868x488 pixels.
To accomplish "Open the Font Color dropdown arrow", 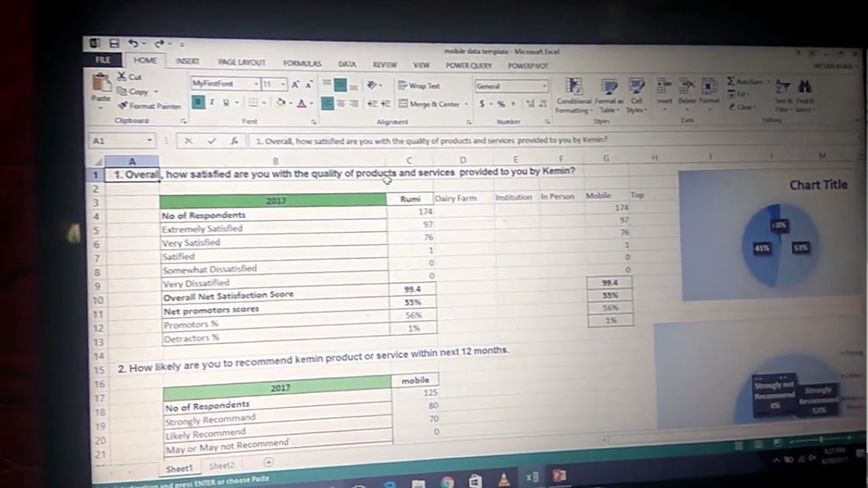I will tap(311, 104).
